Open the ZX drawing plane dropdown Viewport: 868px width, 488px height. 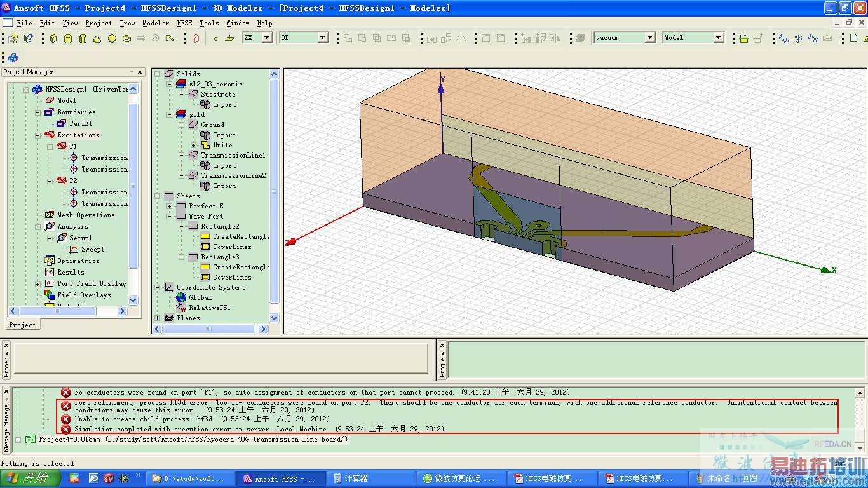pyautogui.click(x=267, y=37)
